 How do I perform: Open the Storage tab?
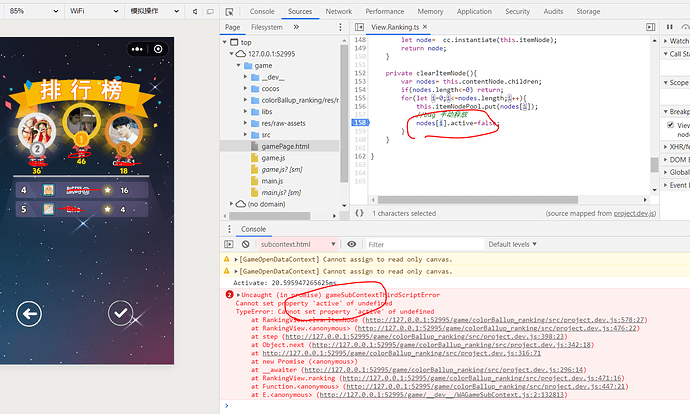(588, 11)
